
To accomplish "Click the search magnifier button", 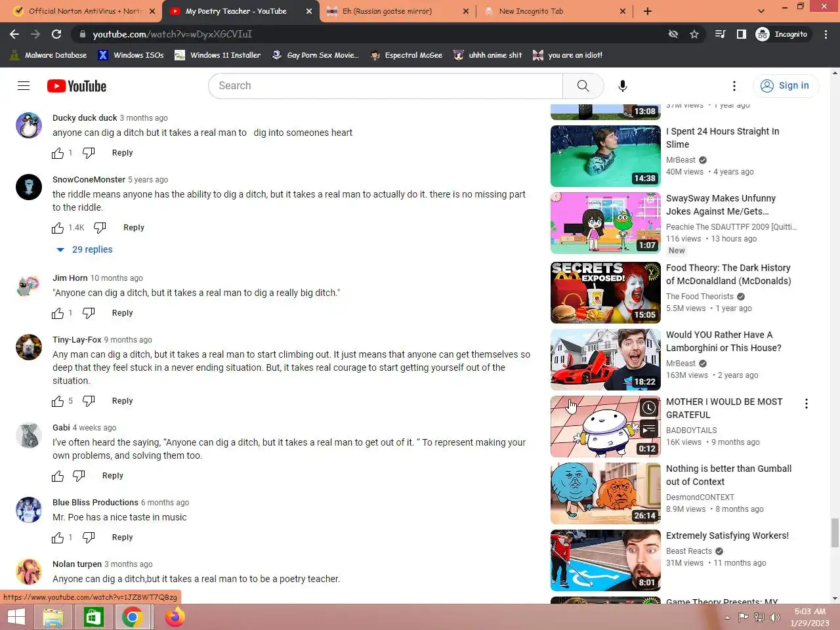I will tap(583, 86).
